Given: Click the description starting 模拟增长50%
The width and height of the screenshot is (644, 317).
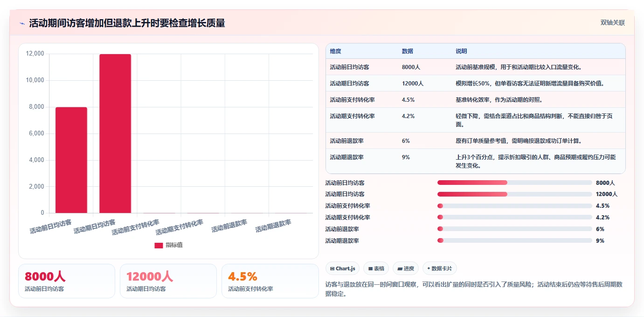Looking at the screenshot, I should click(x=530, y=84).
